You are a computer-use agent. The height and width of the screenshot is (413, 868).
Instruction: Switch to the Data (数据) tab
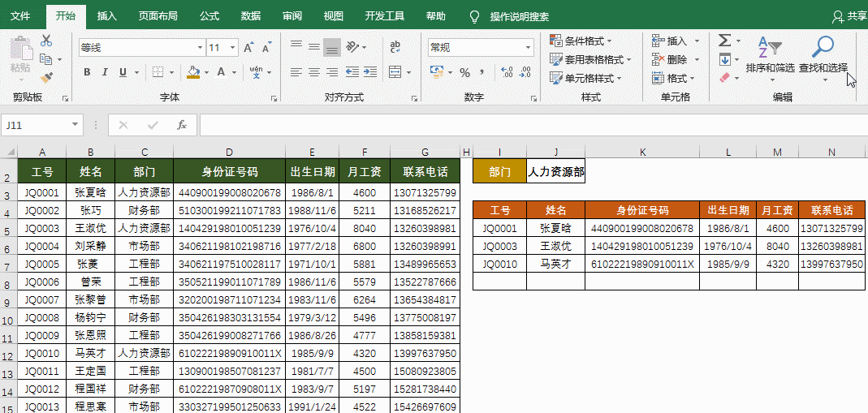click(x=251, y=16)
